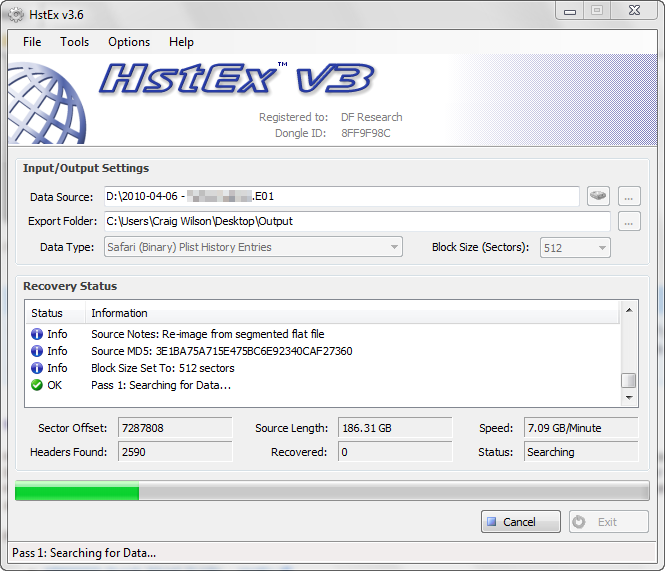Click the Dongle ID 8FF9F98C text
The width and height of the screenshot is (665, 571).
click(366, 133)
